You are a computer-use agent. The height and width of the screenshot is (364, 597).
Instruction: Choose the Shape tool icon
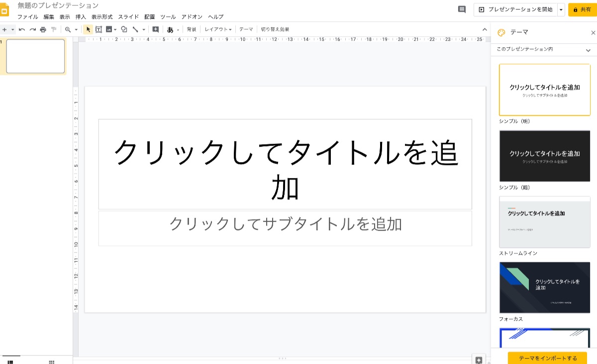(x=124, y=29)
